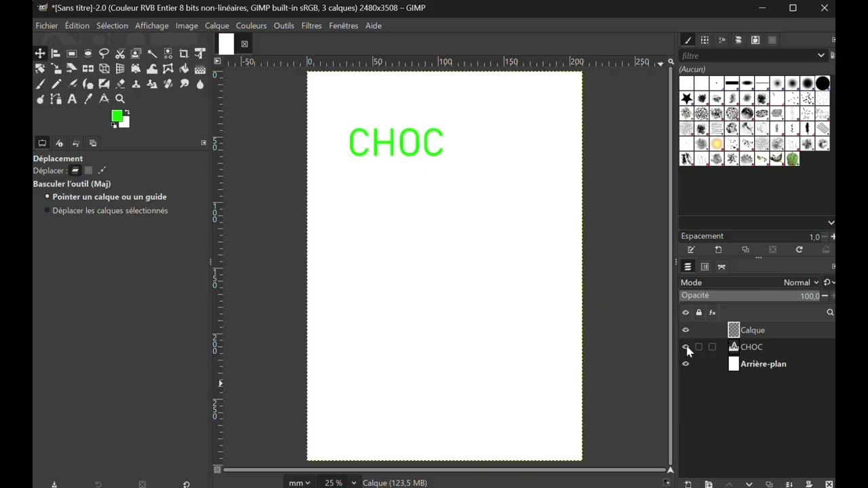Select the Scissors Select tool
Image resolution: width=868 pixels, height=488 pixels.
point(120,54)
